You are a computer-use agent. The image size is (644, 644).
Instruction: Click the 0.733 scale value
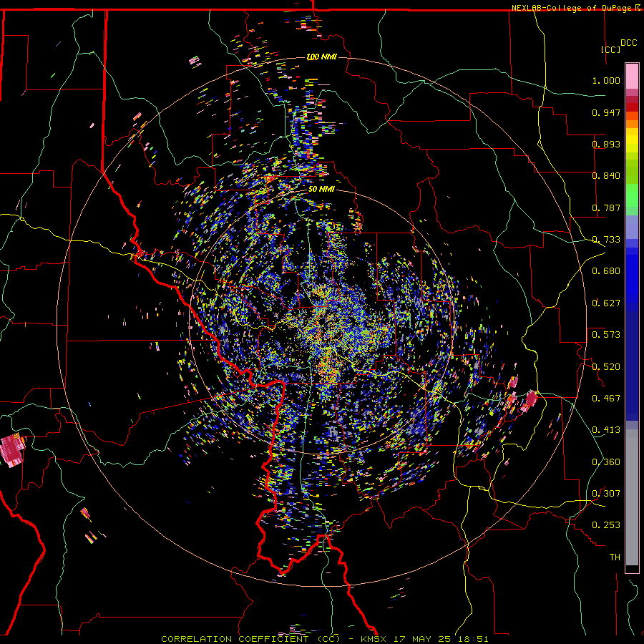606,240
